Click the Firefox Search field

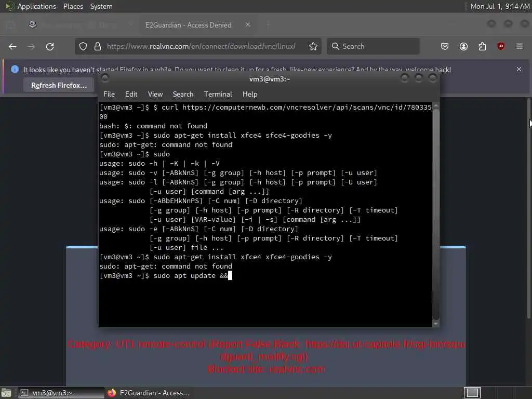373,46
